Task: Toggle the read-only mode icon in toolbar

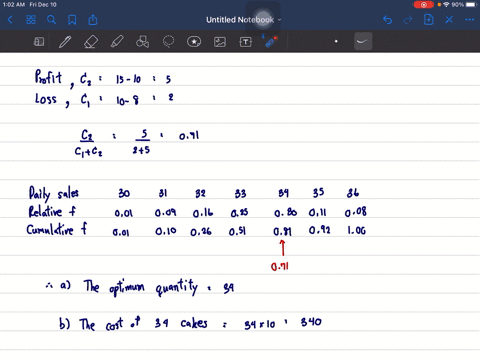Action: tap(39, 42)
